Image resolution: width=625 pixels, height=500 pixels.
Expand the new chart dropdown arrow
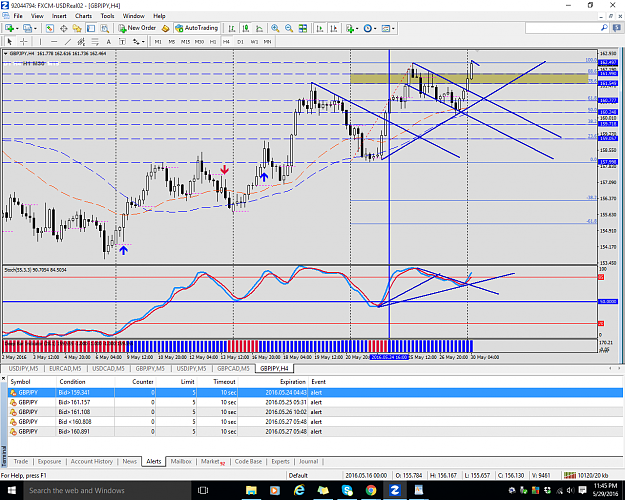coord(17,28)
